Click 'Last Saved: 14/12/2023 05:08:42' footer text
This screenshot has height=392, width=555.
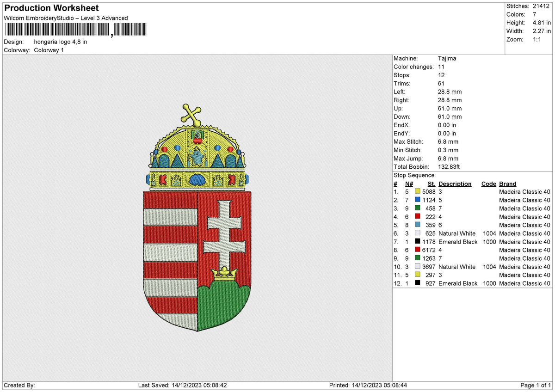tap(182, 385)
